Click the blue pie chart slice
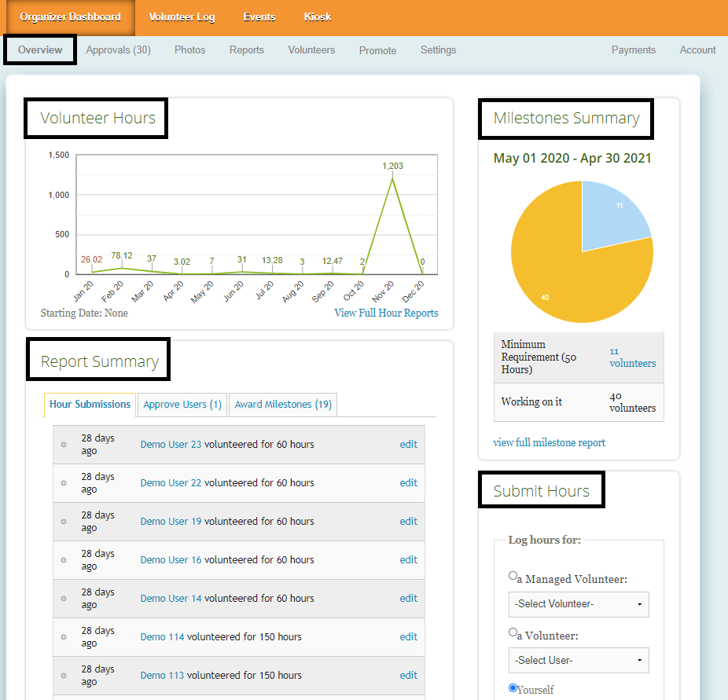The image size is (728, 700). click(x=612, y=214)
